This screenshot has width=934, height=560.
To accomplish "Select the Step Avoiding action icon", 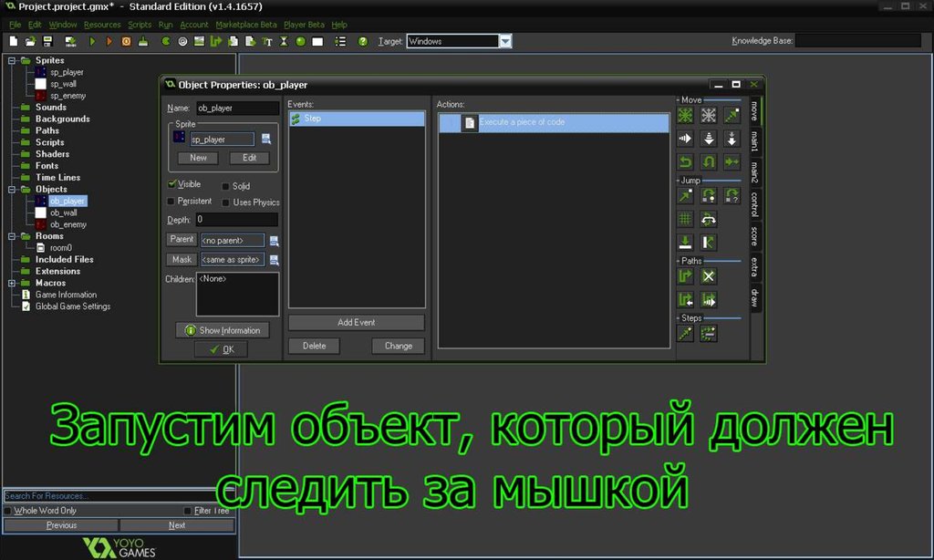I will [x=708, y=334].
